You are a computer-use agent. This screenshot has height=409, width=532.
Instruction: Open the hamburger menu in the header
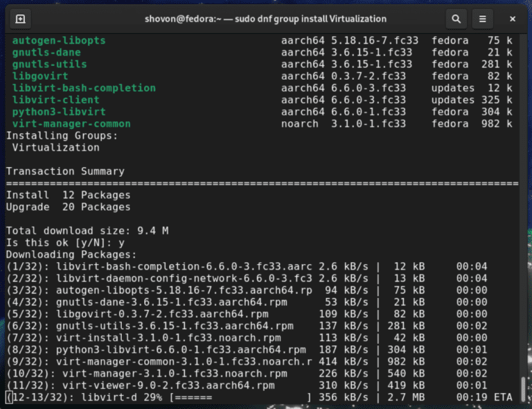483,19
